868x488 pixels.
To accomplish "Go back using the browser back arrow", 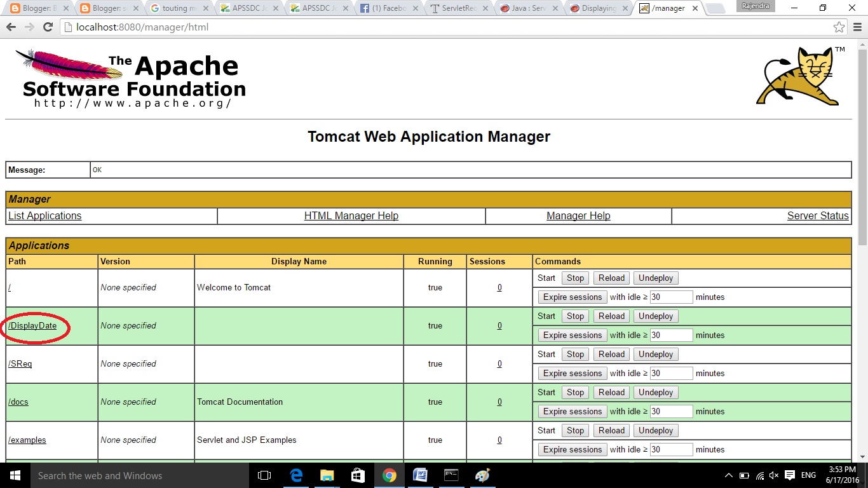I will pos(12,27).
